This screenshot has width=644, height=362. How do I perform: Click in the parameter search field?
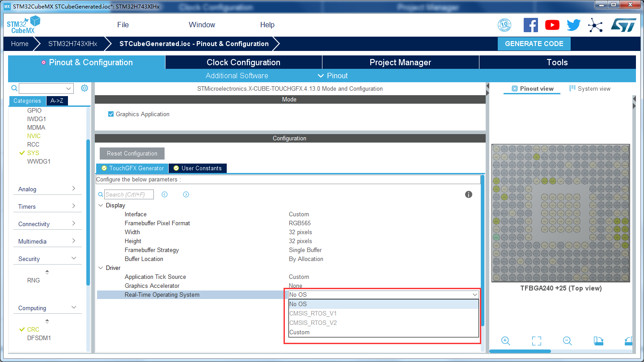[x=129, y=194]
